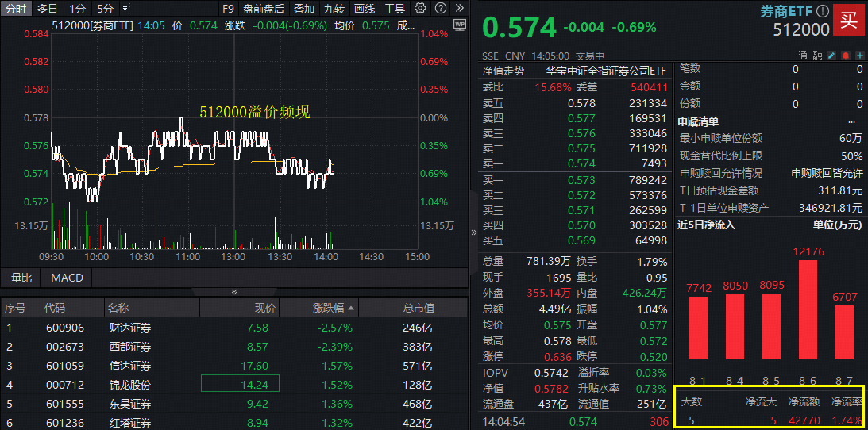Add to watchlist plus icon
The height and width of the screenshot is (430, 868).
pos(860,56)
